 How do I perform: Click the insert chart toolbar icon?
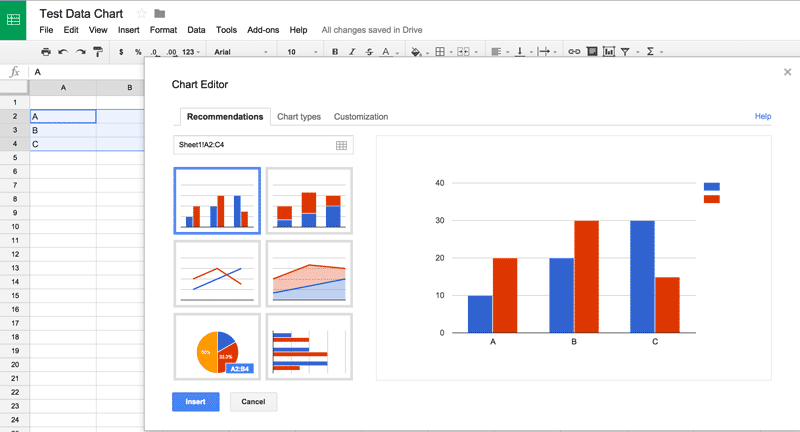pos(609,52)
